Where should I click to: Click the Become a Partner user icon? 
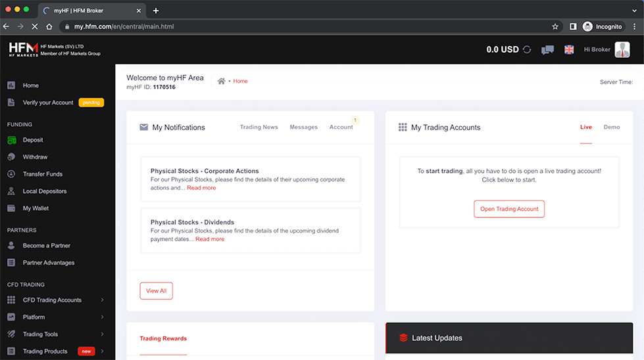click(11, 245)
